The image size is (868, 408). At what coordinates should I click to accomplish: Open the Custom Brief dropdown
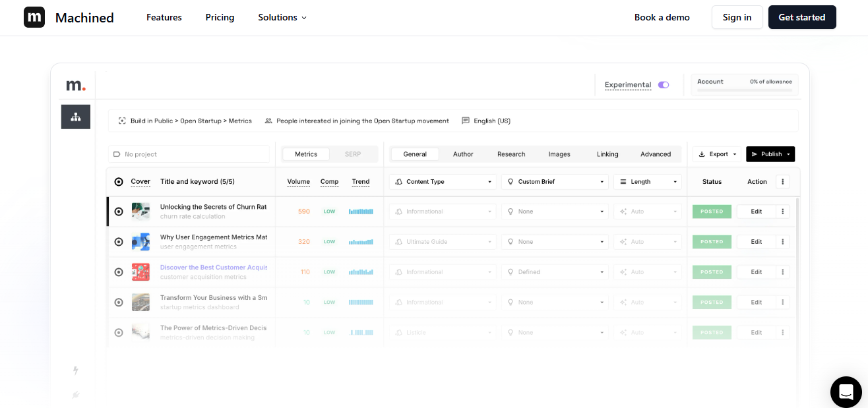(x=554, y=182)
